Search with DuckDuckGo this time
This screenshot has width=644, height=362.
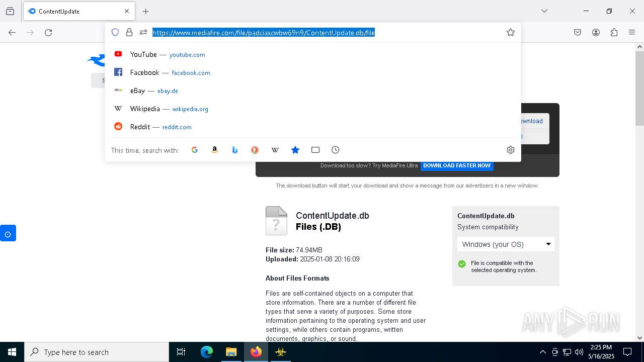coord(255,150)
